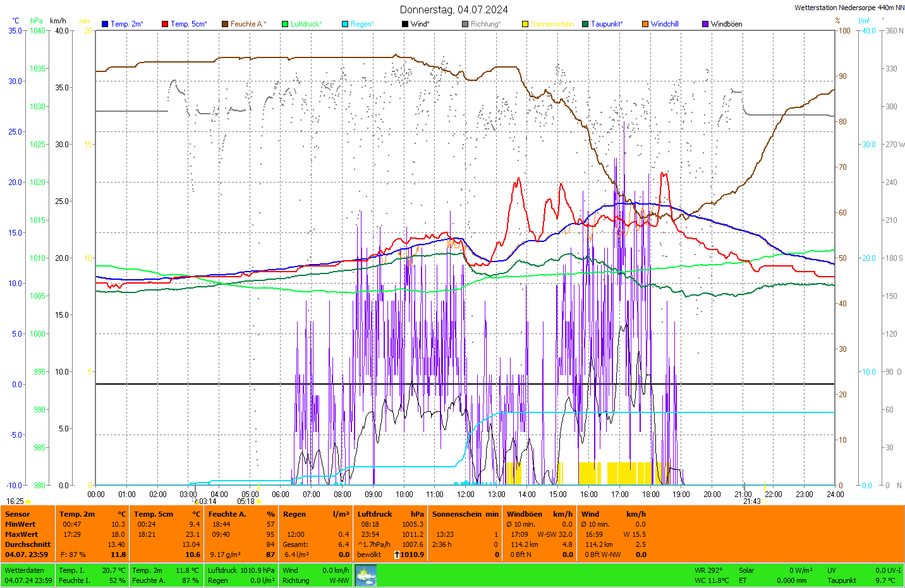The width and height of the screenshot is (905, 588).
Task: Click the purple Windböen legend square
Action: coord(705,24)
